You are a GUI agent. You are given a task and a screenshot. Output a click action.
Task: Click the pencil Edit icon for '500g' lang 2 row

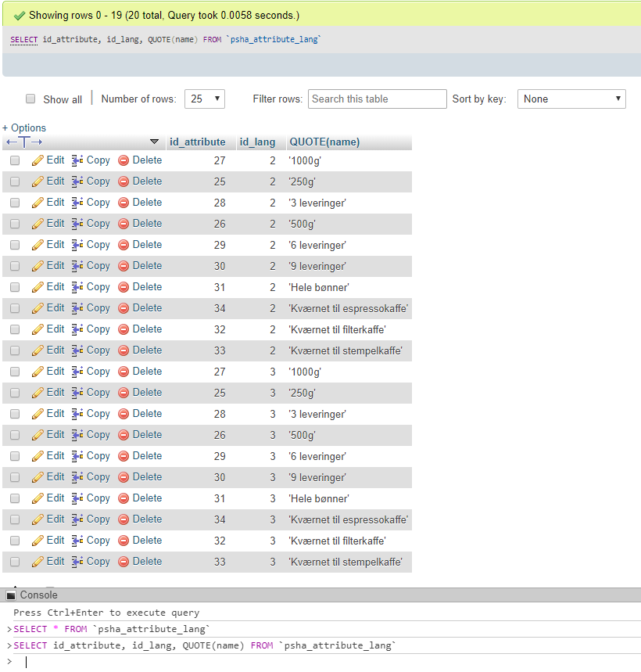38,224
